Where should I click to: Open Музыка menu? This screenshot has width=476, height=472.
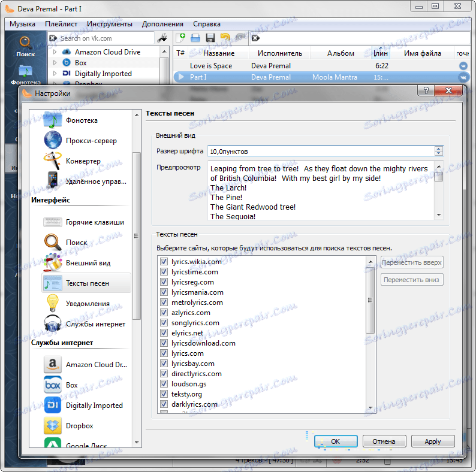tap(22, 24)
